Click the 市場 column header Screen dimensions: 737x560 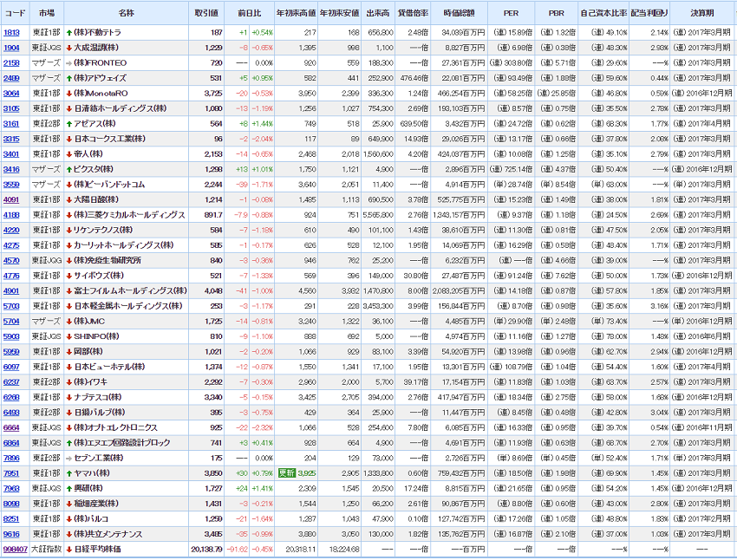coord(47,13)
